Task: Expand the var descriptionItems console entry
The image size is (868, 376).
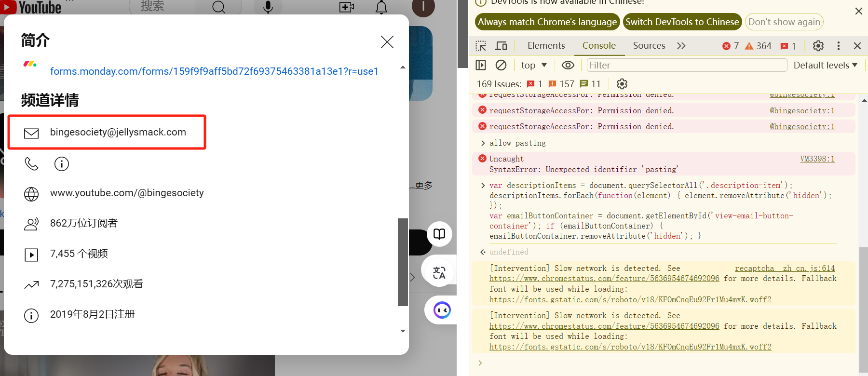Action: pos(483,186)
